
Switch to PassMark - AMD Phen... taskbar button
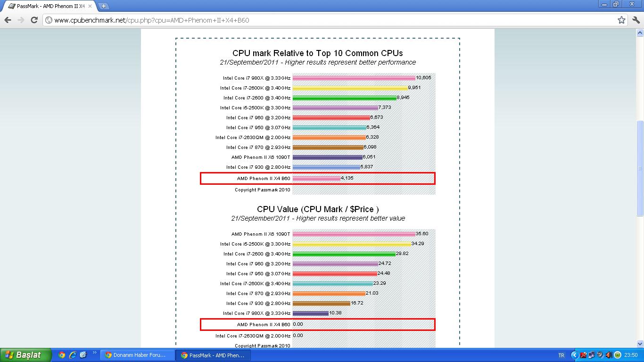tap(213, 355)
